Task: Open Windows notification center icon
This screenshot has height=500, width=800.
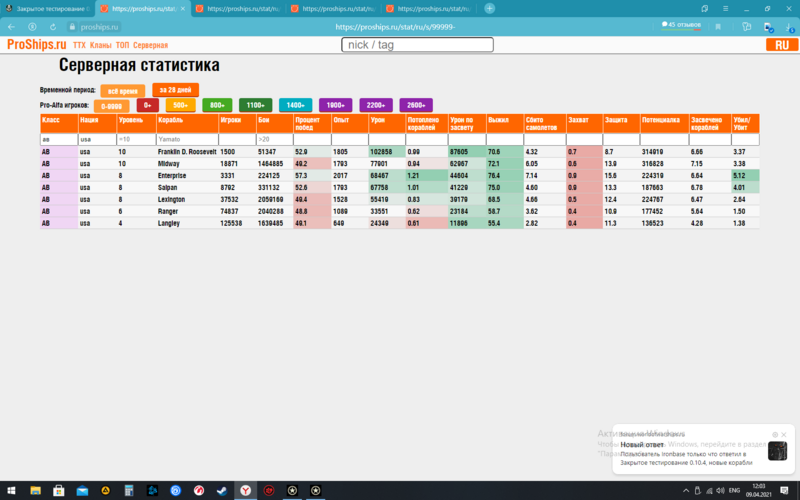Action: pos(786,490)
